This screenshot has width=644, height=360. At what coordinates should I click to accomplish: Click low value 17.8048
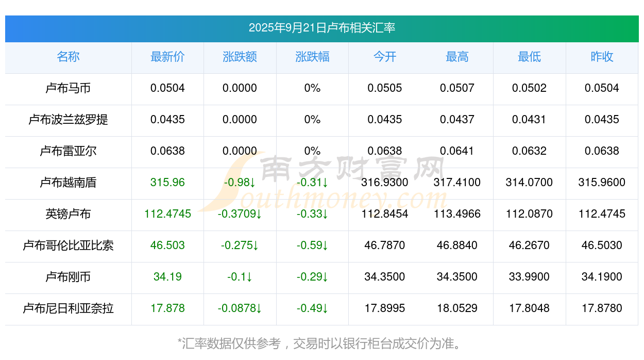click(530, 308)
